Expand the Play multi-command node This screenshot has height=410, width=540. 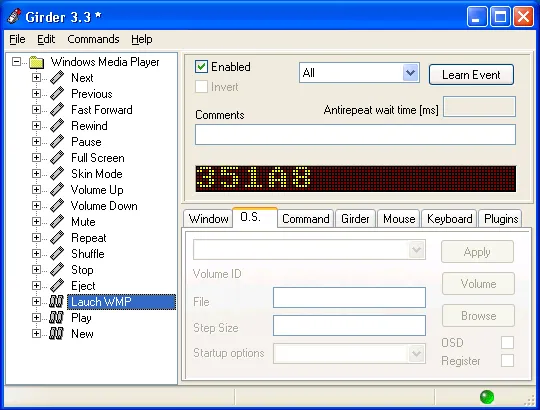click(36, 317)
